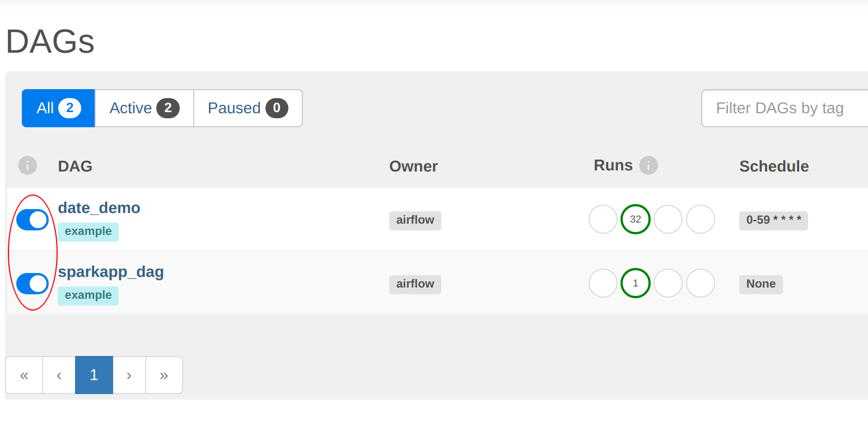868x435 pixels.
Task: Open the date_demo DAG link
Action: pos(99,208)
